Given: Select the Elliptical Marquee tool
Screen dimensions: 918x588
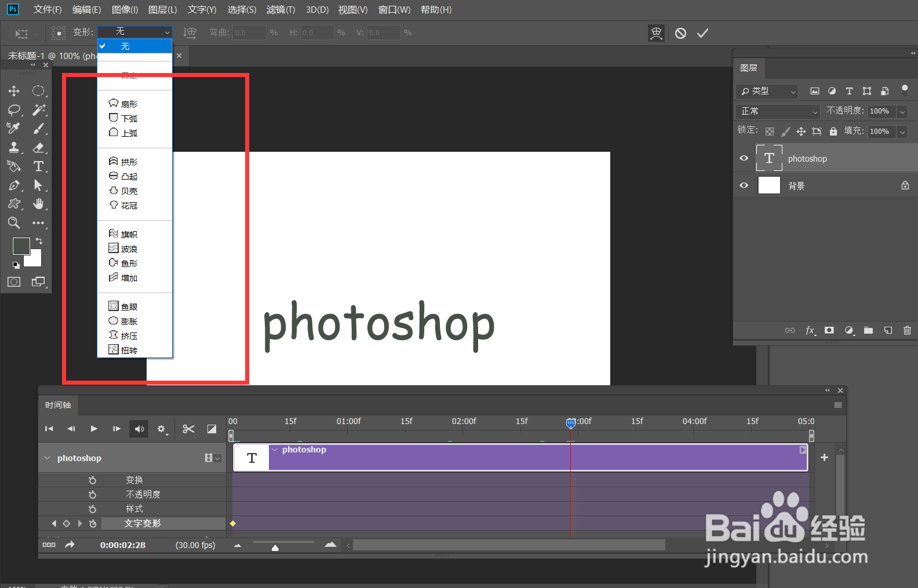Looking at the screenshot, I should (38, 91).
